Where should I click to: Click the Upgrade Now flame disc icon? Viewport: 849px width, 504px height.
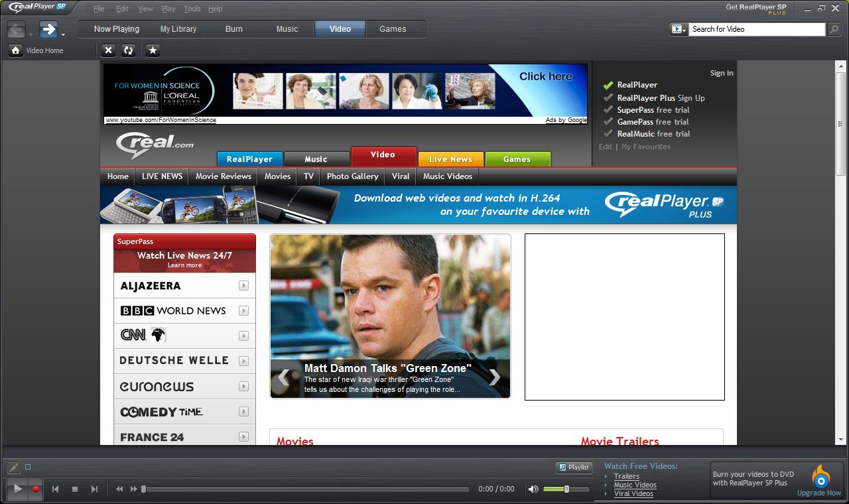820,476
